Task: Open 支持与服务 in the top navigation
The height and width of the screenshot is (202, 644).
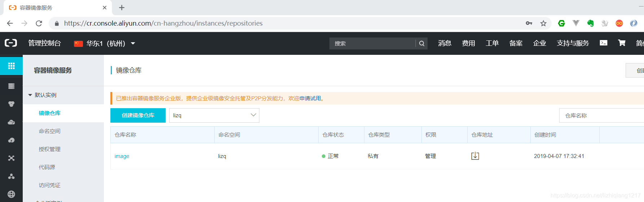Action: (x=573, y=43)
